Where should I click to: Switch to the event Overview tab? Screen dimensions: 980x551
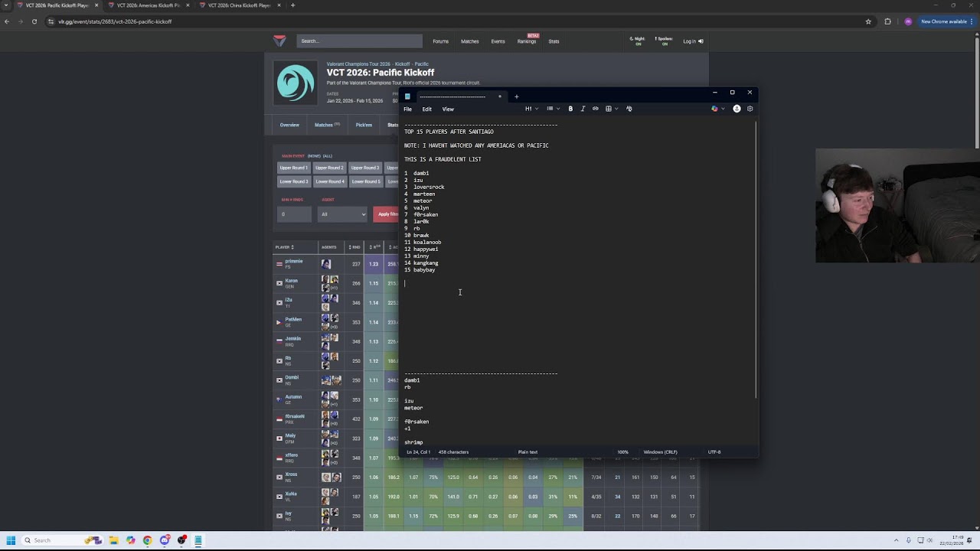pos(289,125)
